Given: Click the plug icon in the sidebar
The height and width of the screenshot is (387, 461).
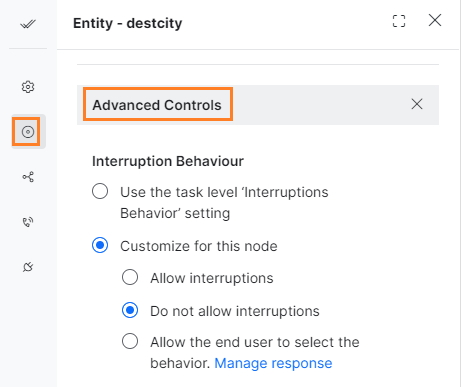Looking at the screenshot, I should pyautogui.click(x=28, y=267).
